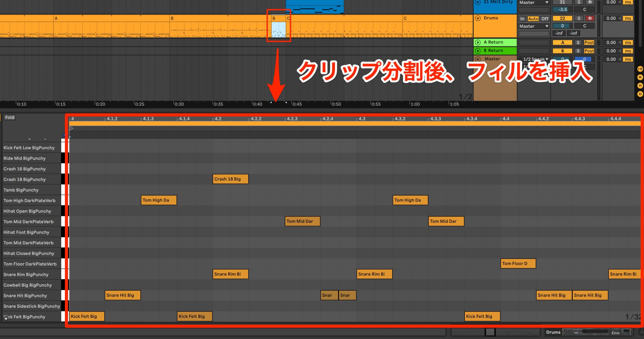Set Drums monitor to In
644x339 pixels.
pos(522,19)
